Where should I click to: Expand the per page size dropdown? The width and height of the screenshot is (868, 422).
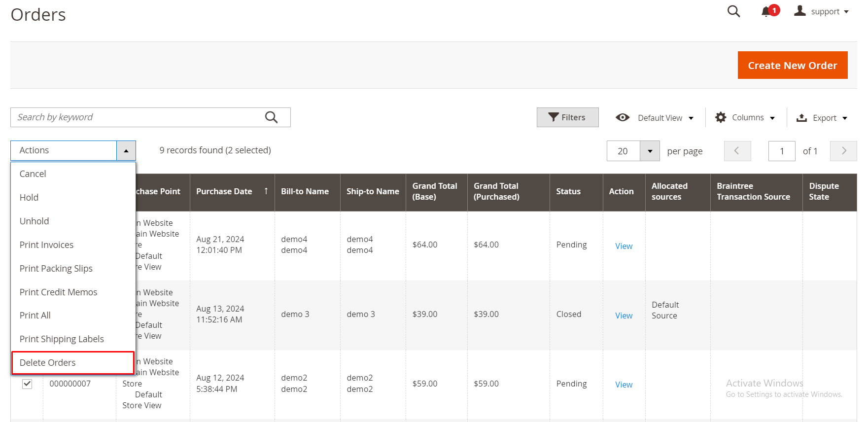pyautogui.click(x=650, y=151)
